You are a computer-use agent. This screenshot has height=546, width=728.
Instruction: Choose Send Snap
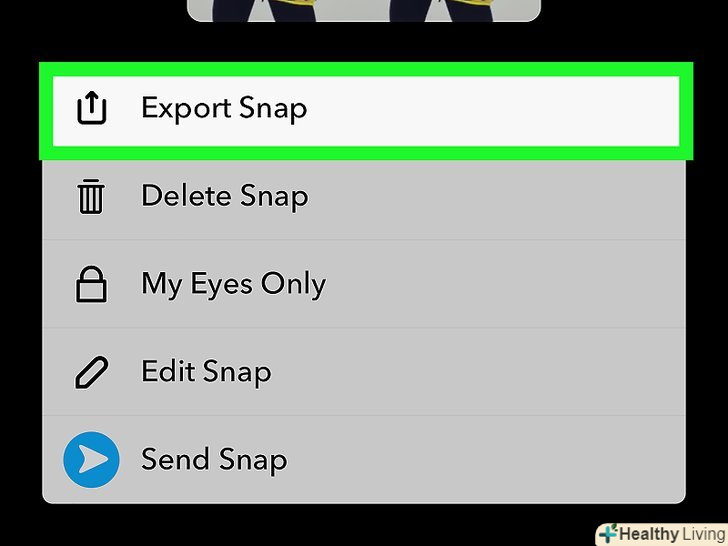click(364, 460)
